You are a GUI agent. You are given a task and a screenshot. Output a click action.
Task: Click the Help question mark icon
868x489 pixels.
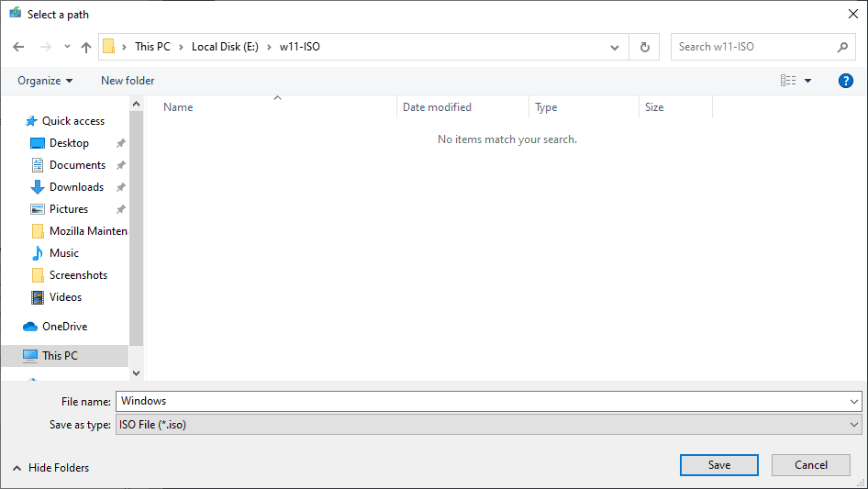tap(846, 81)
